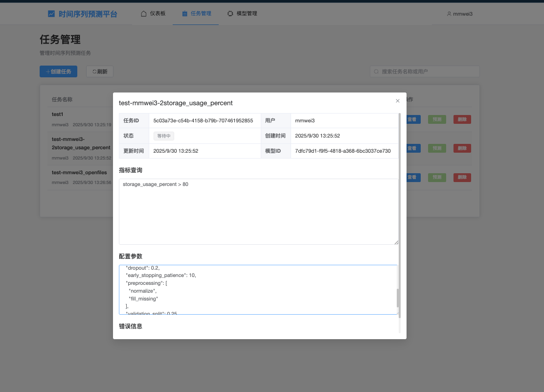Close the task detail dialog
This screenshot has height=392, width=544.
pyautogui.click(x=398, y=101)
